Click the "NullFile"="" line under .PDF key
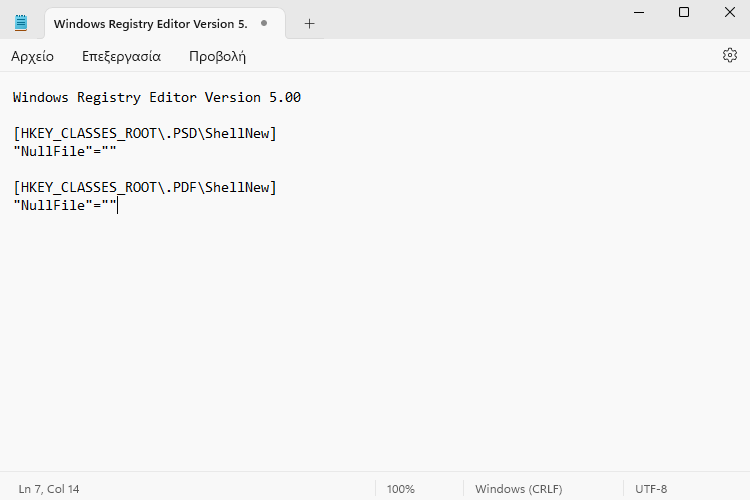The width and height of the screenshot is (750, 500). [65, 206]
